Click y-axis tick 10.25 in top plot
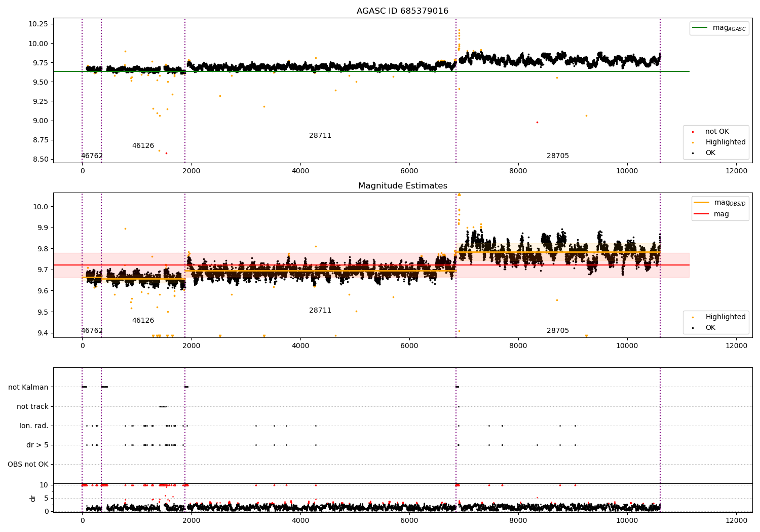The image size is (760, 532). pyautogui.click(x=37, y=24)
